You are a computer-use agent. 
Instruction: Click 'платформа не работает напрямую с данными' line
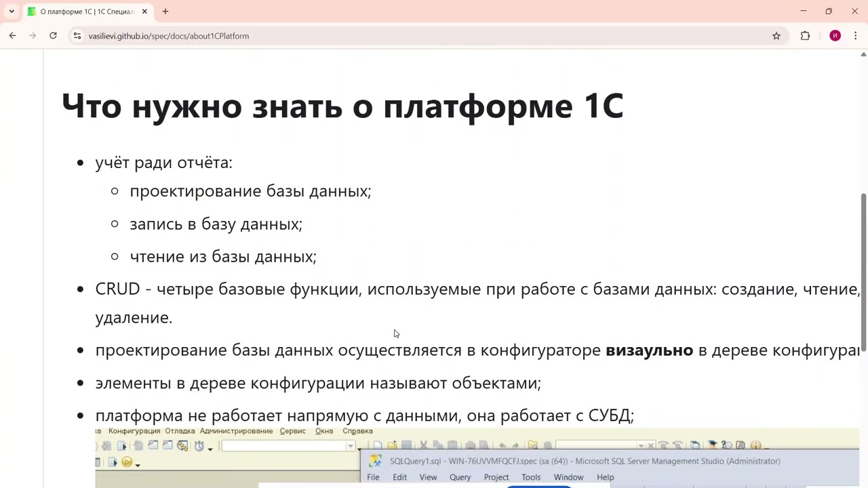(x=364, y=415)
